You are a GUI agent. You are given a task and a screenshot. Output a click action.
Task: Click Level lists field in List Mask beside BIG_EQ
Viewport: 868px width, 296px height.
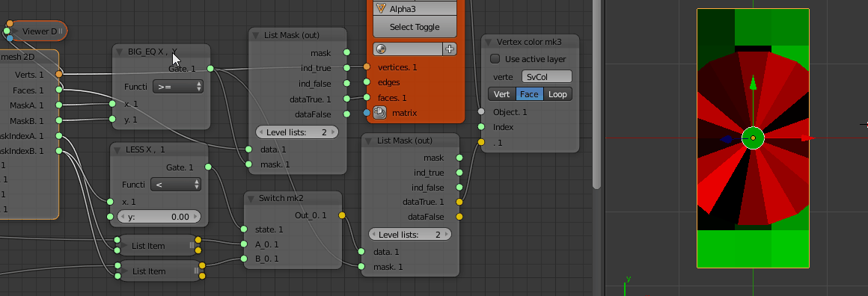pyautogui.click(x=297, y=132)
